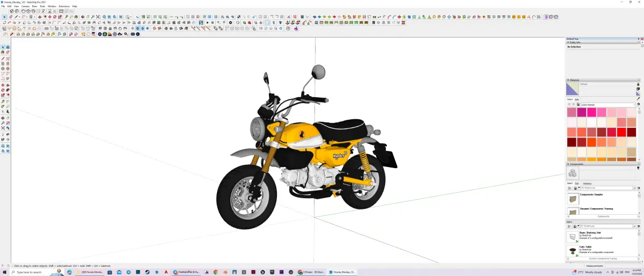Screen dimensions: 644x276
Task: Click the Create Material icon in Materials panel
Action: [638, 89]
